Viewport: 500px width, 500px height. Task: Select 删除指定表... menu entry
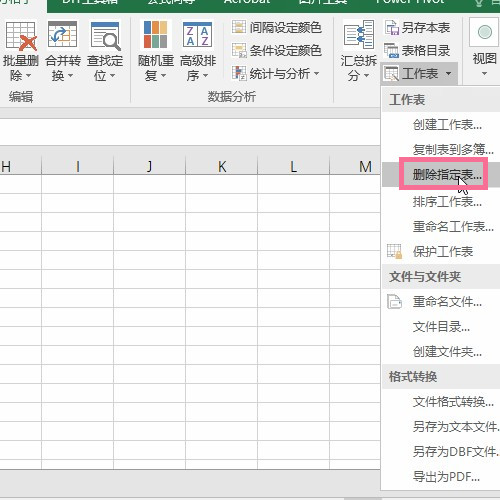(x=440, y=174)
